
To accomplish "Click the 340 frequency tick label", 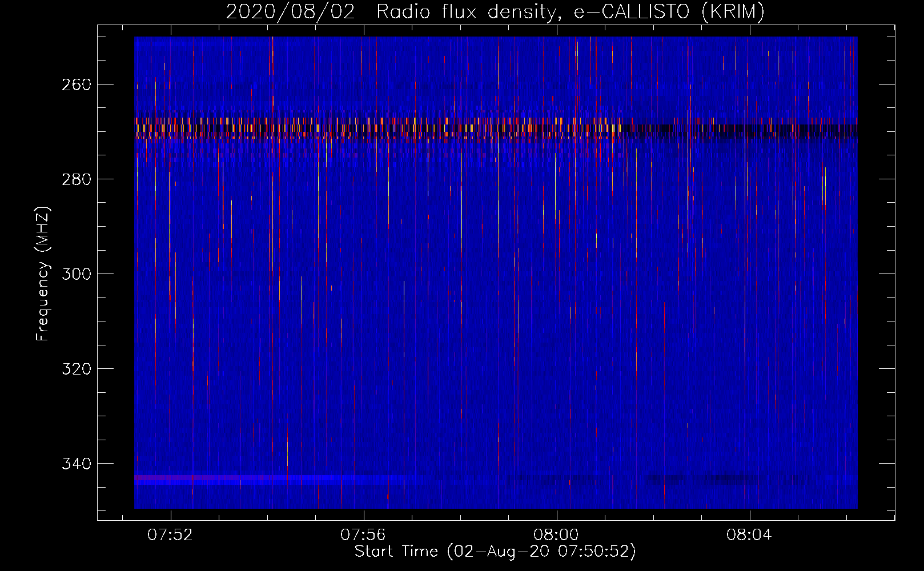I will click(77, 464).
